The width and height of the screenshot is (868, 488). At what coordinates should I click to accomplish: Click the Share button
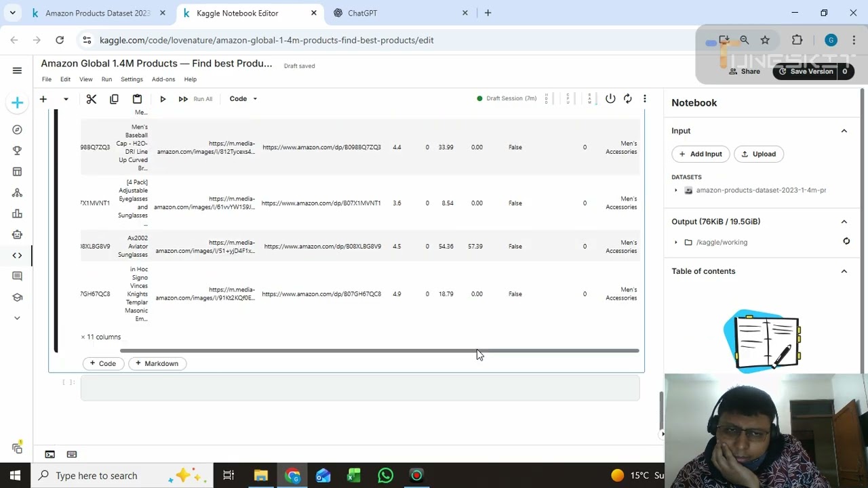click(x=745, y=71)
